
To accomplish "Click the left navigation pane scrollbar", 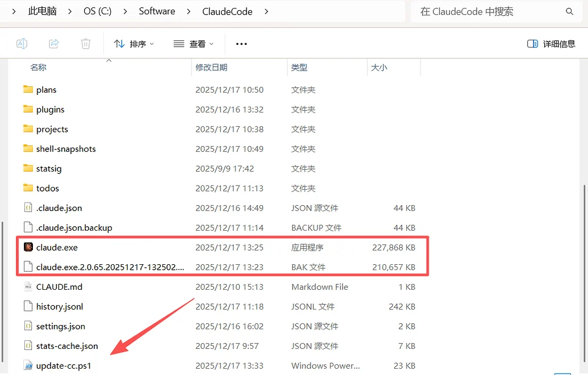I will click(2, 291).
